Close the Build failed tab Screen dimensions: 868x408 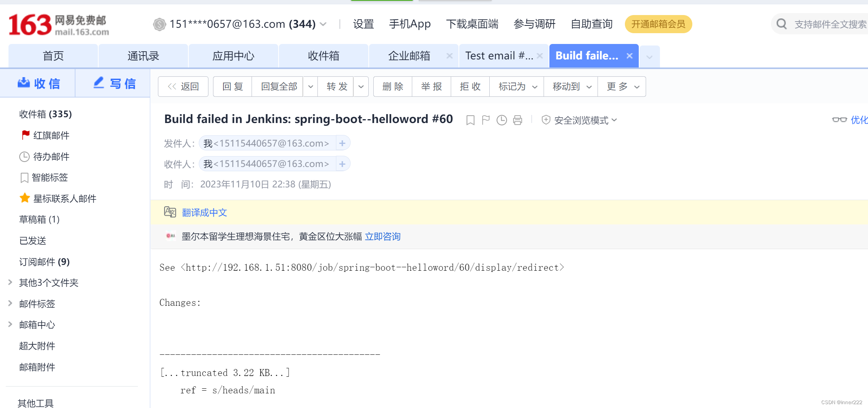pos(630,56)
